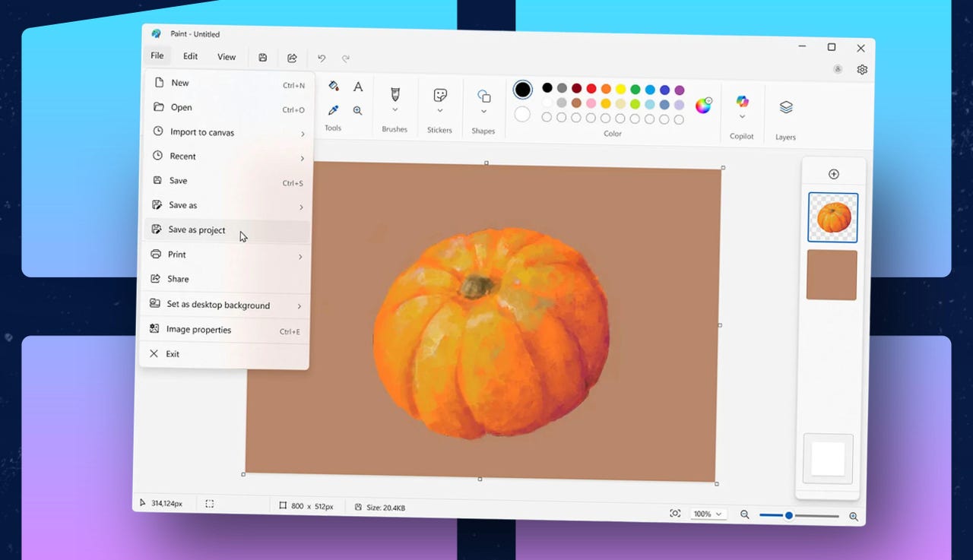973x560 pixels.
Task: Select the pumpkin layer thumbnail
Action: click(833, 217)
